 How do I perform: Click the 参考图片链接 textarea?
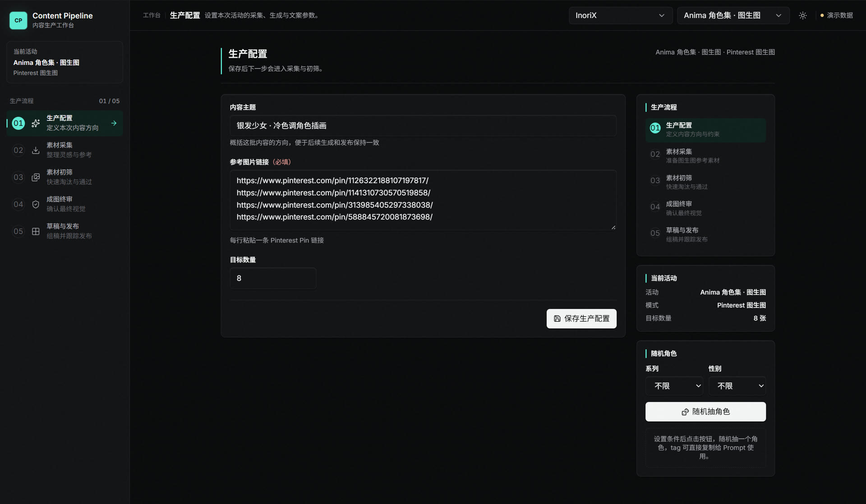(x=423, y=200)
